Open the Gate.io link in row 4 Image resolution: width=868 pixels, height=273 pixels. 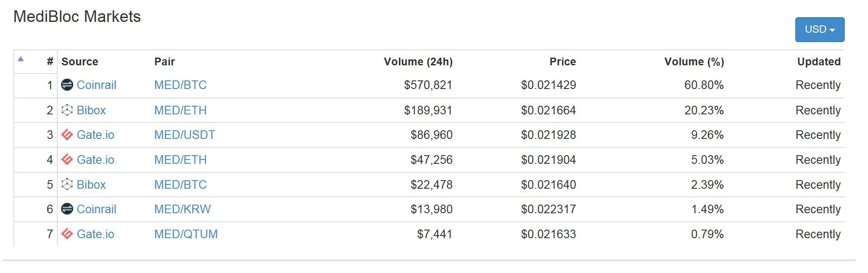pyautogui.click(x=96, y=160)
